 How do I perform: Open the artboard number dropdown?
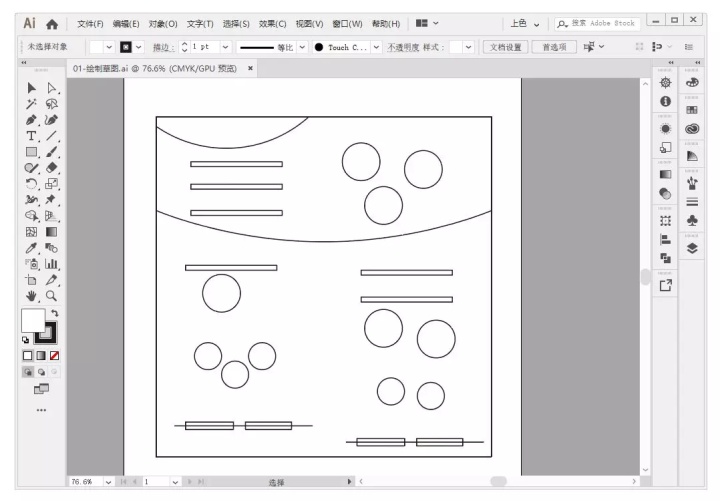[x=175, y=482]
